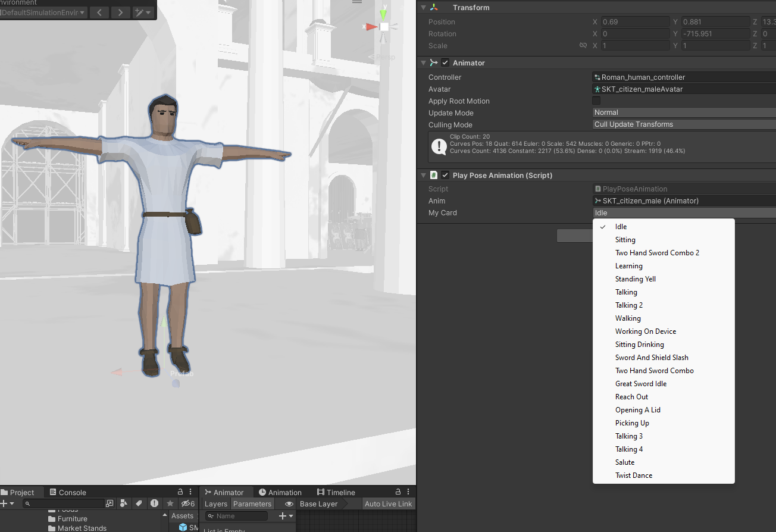
Task: Click the search by type filter icon
Action: (x=124, y=503)
